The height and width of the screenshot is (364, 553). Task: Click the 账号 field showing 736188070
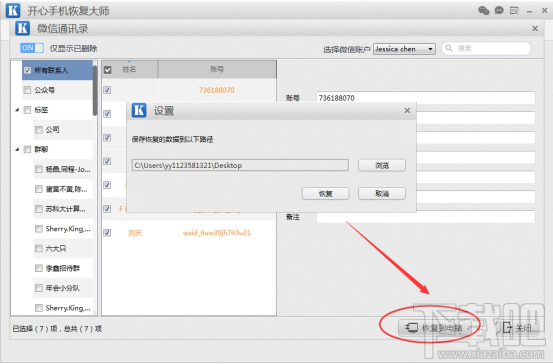point(426,98)
